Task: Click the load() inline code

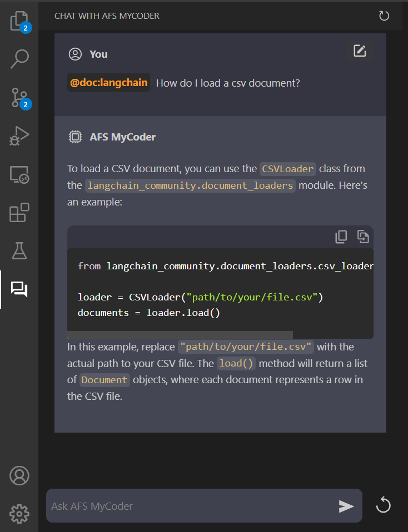Action: tap(236, 363)
